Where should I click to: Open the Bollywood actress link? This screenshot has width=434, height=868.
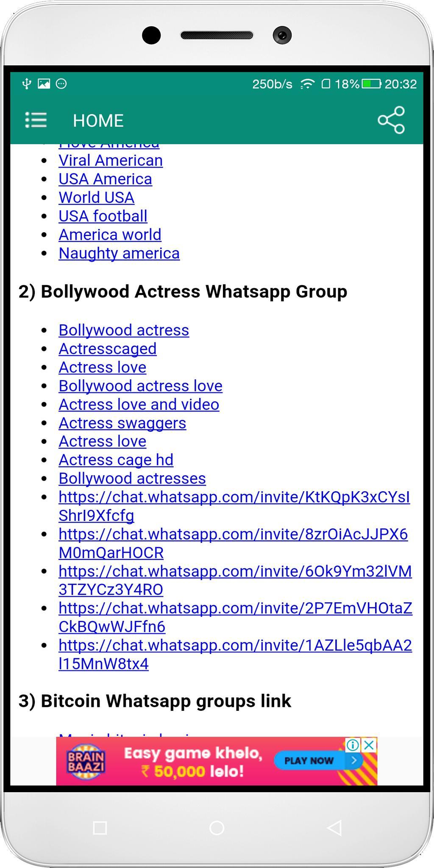124,330
